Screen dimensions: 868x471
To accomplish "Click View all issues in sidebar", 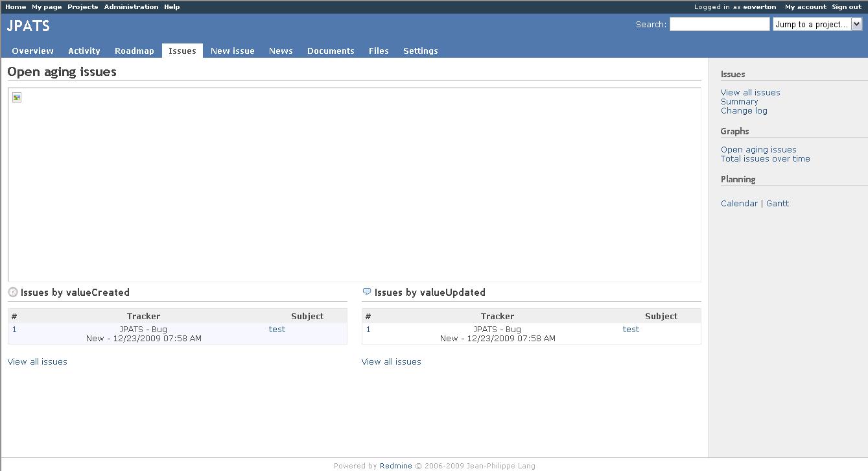I will tap(751, 92).
